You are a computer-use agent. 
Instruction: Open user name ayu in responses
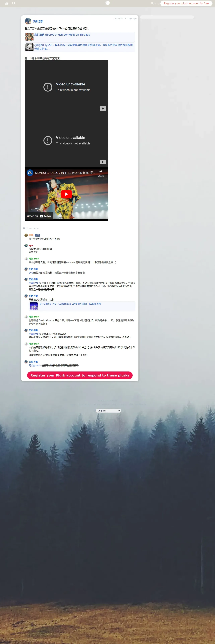[31, 245]
